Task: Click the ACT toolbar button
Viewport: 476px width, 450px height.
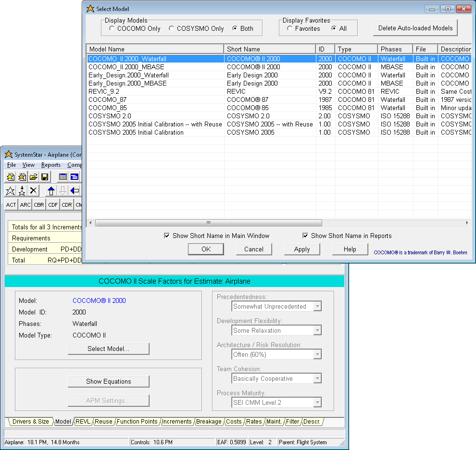Action: [x=11, y=205]
